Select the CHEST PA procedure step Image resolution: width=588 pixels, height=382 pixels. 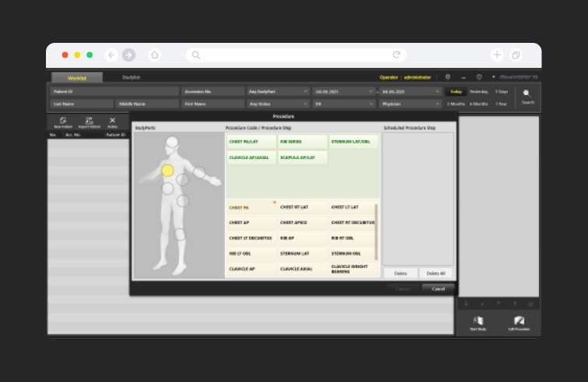tap(252, 207)
